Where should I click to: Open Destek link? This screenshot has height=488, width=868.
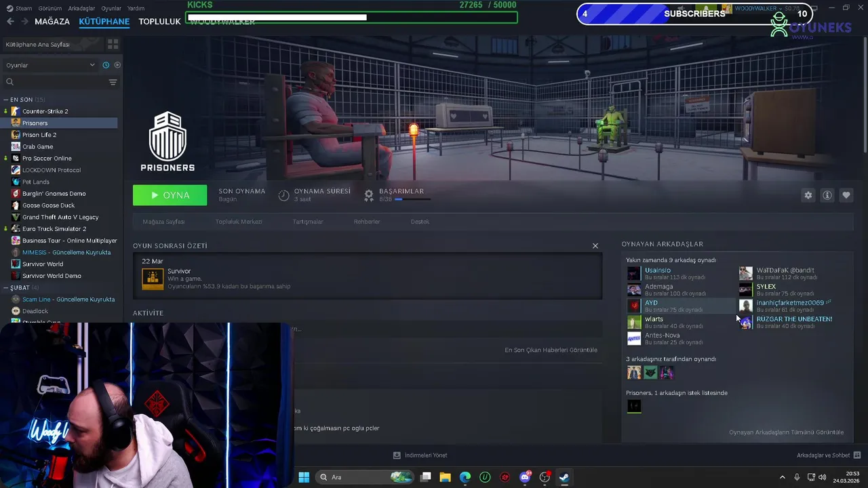point(420,222)
